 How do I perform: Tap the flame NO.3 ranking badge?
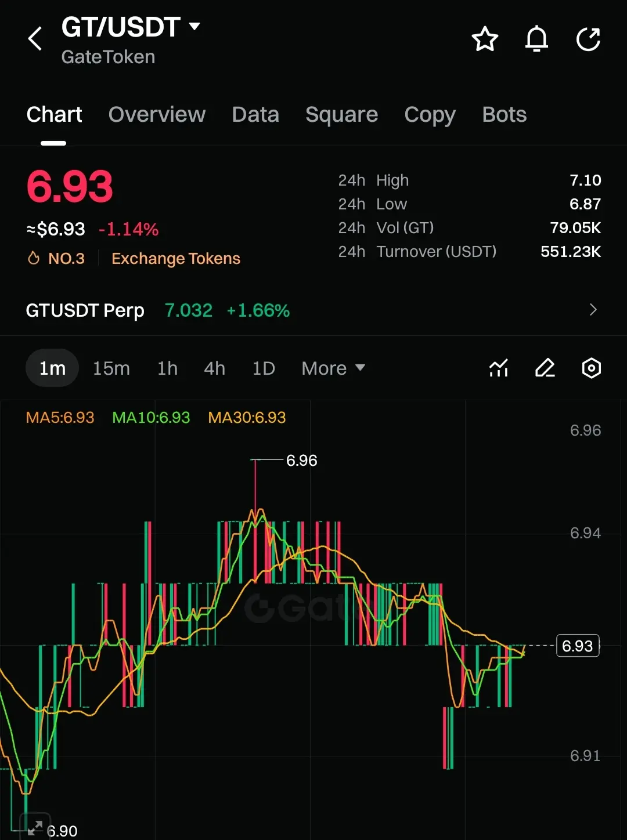click(x=56, y=259)
